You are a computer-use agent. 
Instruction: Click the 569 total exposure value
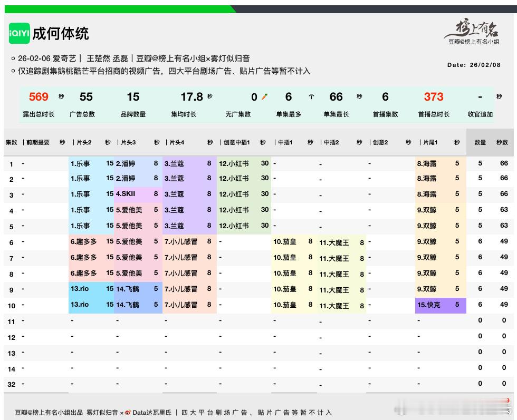[39, 97]
